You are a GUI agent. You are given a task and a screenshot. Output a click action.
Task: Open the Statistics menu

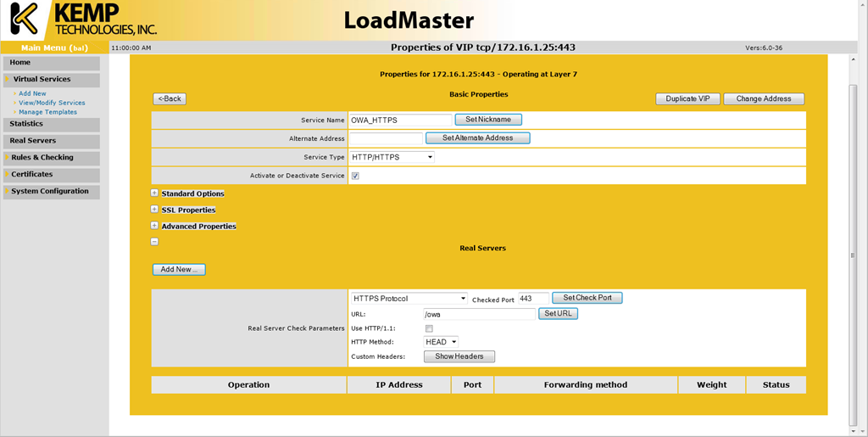52,124
